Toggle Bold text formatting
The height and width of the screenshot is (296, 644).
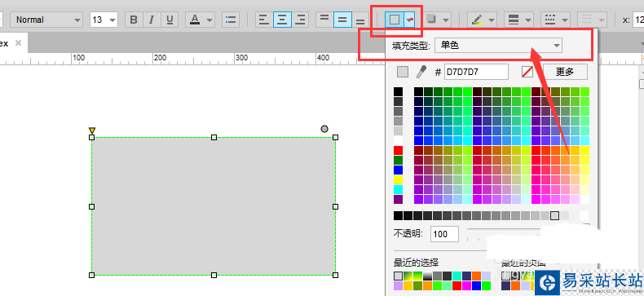coord(134,20)
